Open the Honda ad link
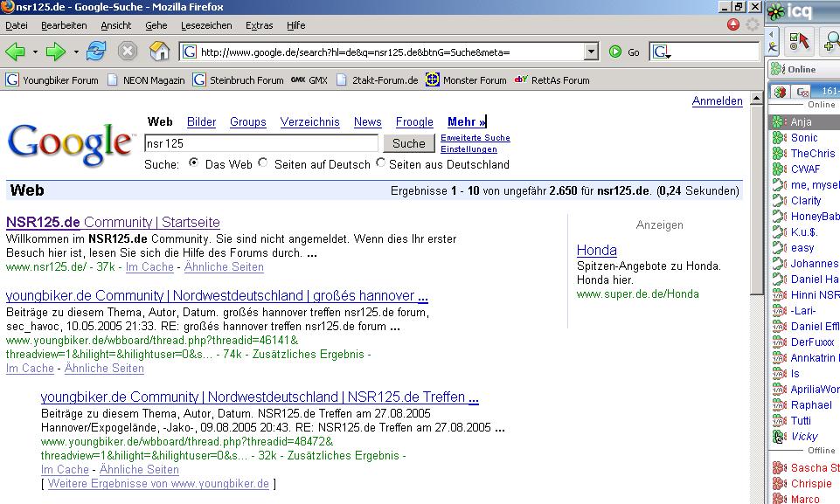840x504 pixels. click(x=597, y=250)
